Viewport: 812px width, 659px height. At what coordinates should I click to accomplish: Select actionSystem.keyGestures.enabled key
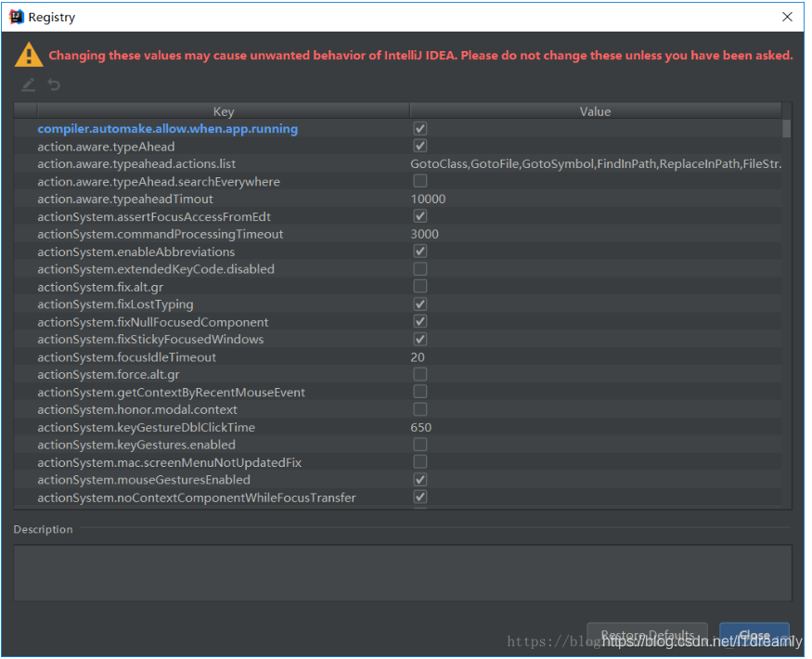point(136,445)
